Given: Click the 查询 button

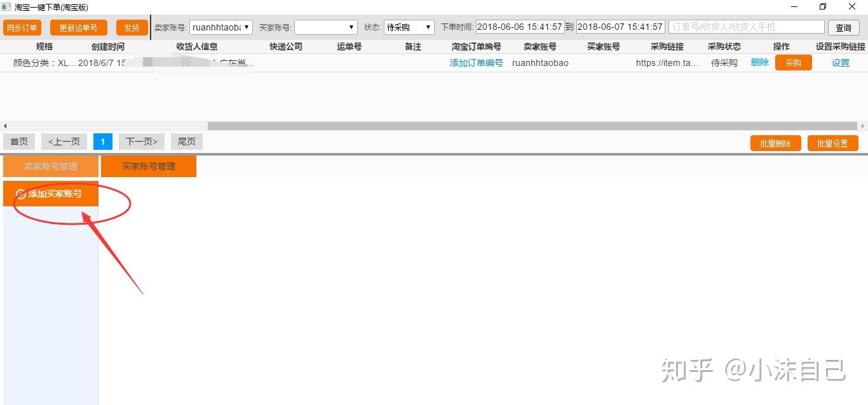Looking at the screenshot, I should [844, 28].
